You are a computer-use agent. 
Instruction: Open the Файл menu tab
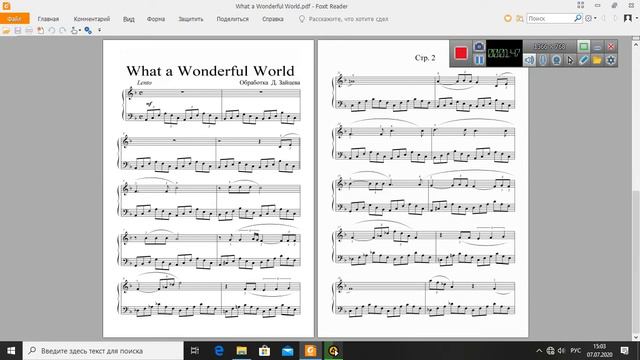click(x=14, y=19)
